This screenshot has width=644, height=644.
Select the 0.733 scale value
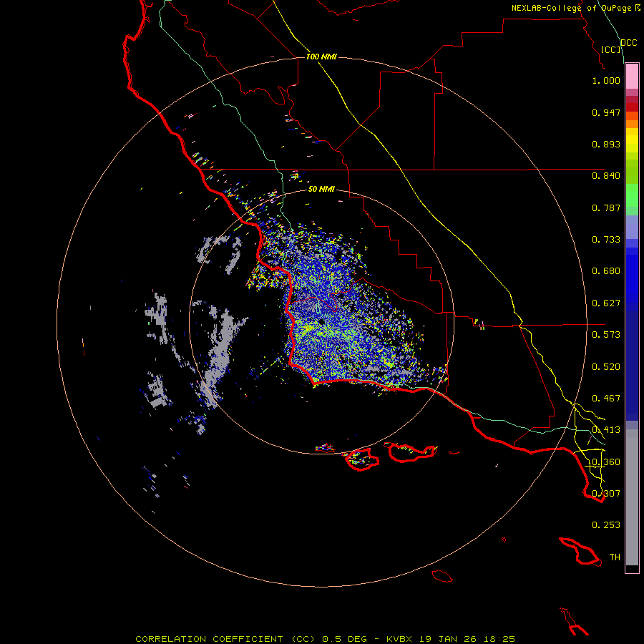pyautogui.click(x=606, y=240)
